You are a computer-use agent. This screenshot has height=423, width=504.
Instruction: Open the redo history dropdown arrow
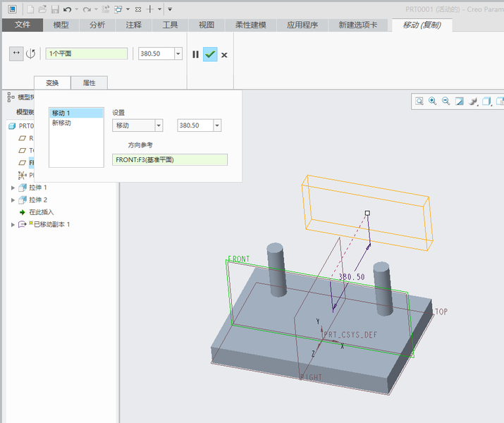click(x=96, y=9)
